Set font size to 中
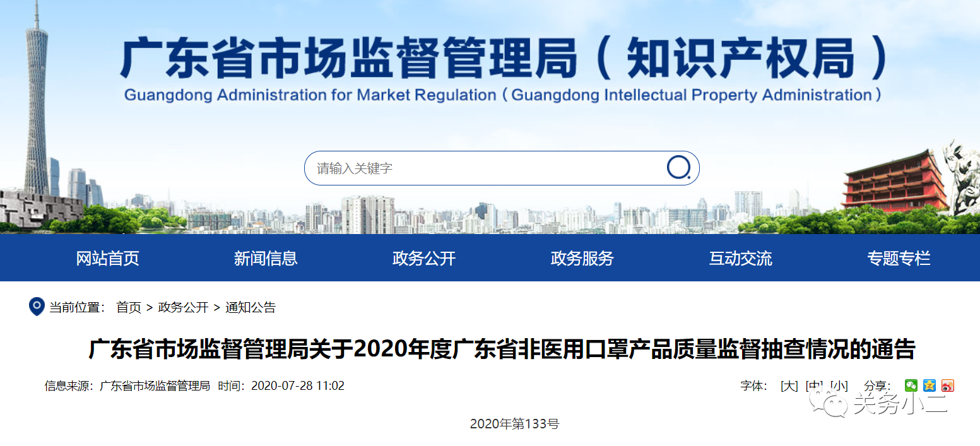This screenshot has height=446, width=980. 814,386
